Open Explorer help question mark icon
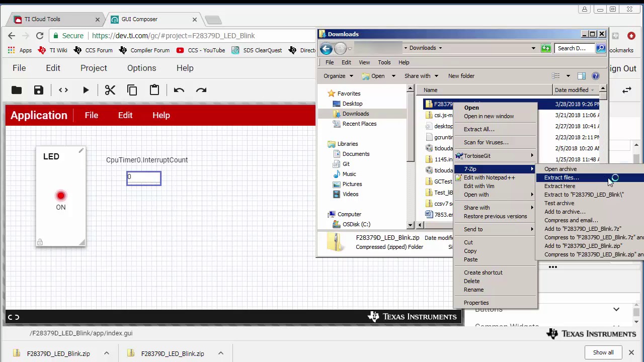This screenshot has width=644, height=362. [596, 76]
